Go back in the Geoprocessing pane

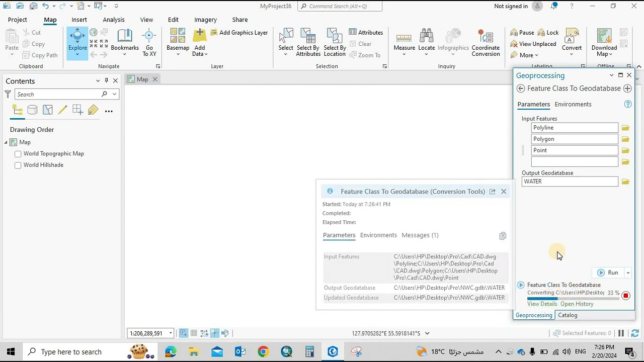click(521, 88)
